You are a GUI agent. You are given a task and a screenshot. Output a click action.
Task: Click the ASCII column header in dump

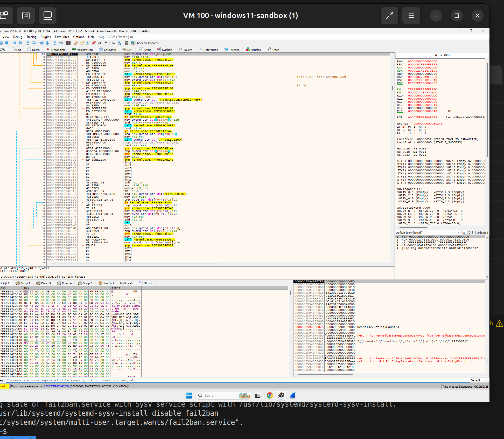126,288
